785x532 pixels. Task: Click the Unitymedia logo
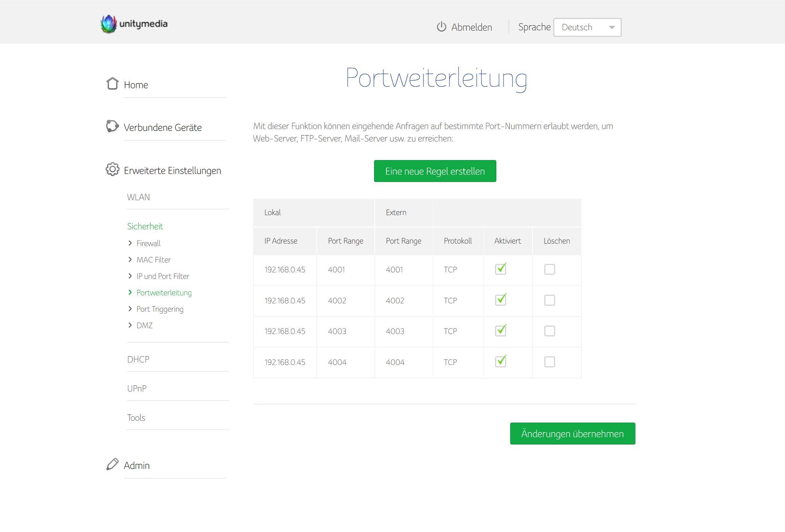(x=134, y=24)
